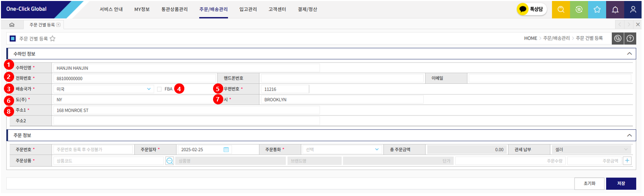This screenshot has width=644, height=196.
Task: Enable the FBA checkbox
Action: (x=159, y=89)
